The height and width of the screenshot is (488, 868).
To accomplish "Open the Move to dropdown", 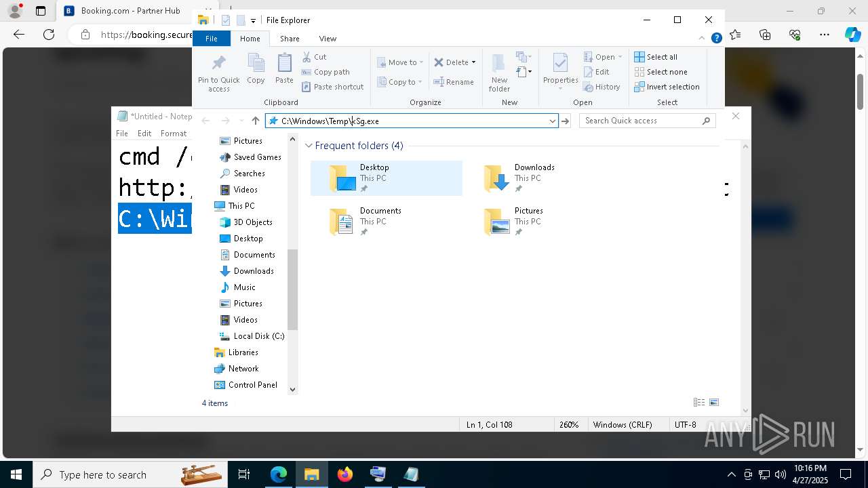I will coord(400,62).
